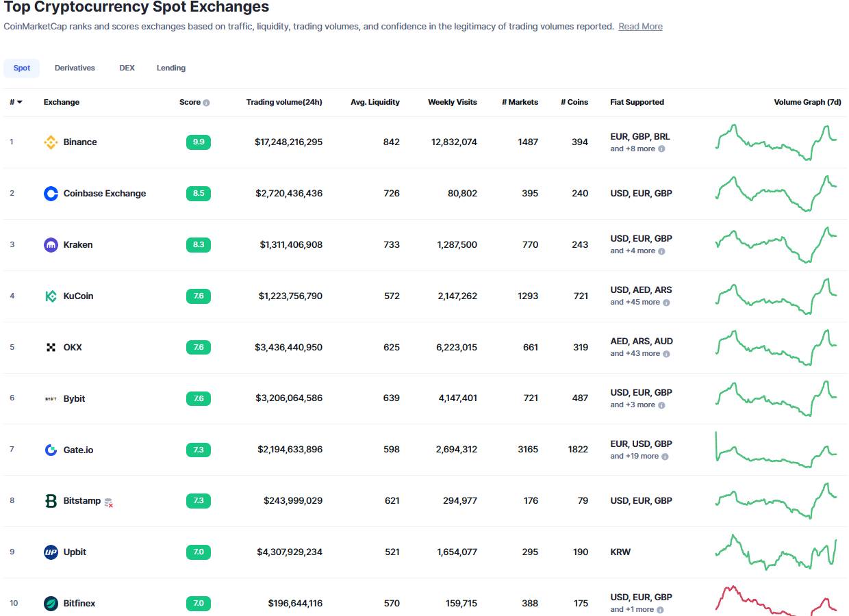Click the info icon beside Score header
The image size is (849, 616).
pyautogui.click(x=206, y=103)
